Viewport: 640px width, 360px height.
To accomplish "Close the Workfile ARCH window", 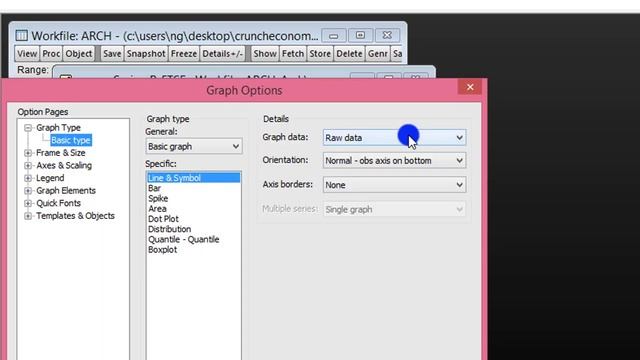I will tap(387, 36).
